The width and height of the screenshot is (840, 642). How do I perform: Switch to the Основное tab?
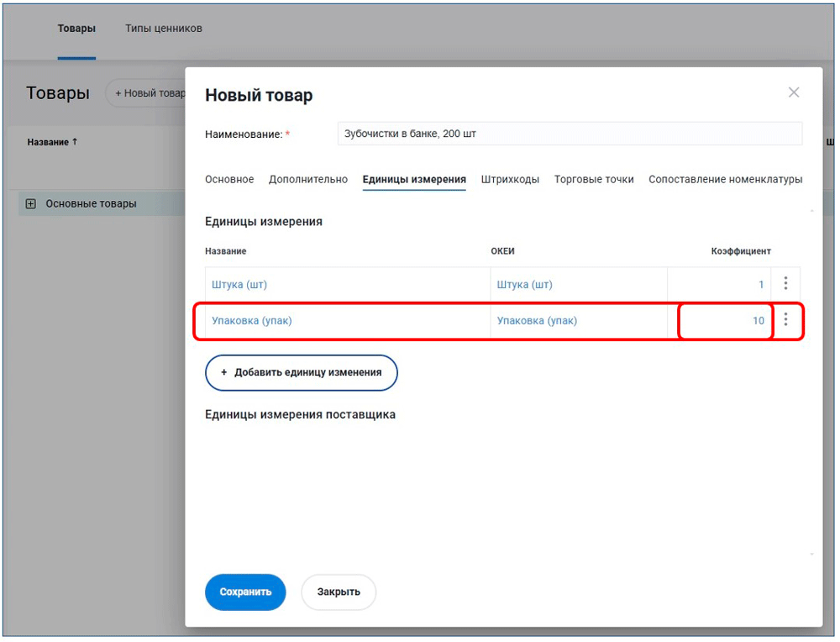(x=229, y=179)
